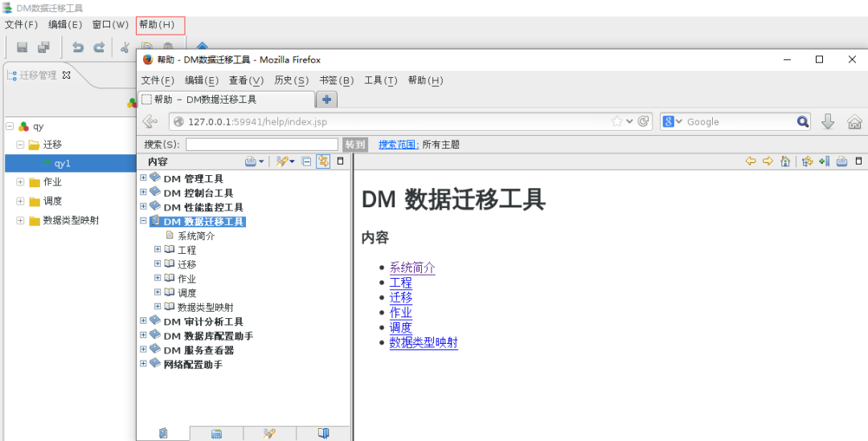This screenshot has height=441, width=868.
Task: Expand the 作业 folder in DM tree
Action: (20, 182)
